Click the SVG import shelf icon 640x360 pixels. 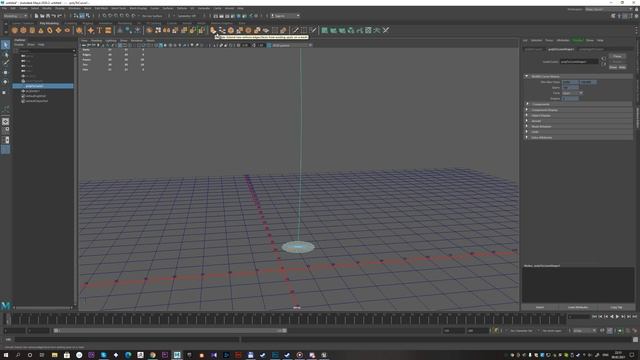pos(108,30)
